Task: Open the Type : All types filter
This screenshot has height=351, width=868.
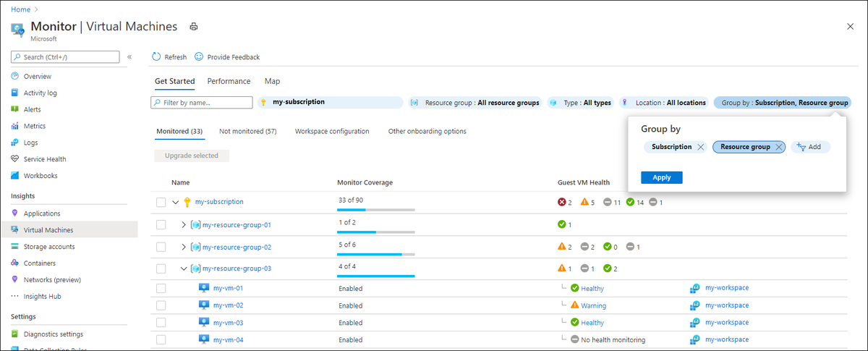Action: point(581,103)
